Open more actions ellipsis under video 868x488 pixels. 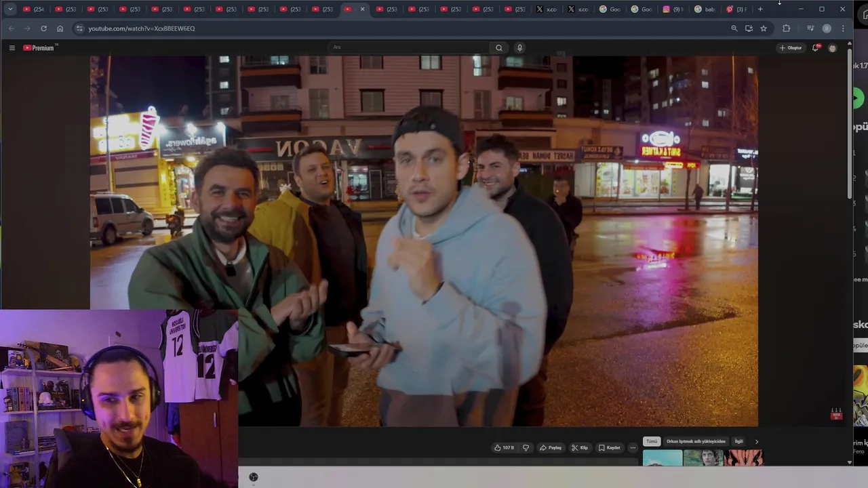point(633,447)
